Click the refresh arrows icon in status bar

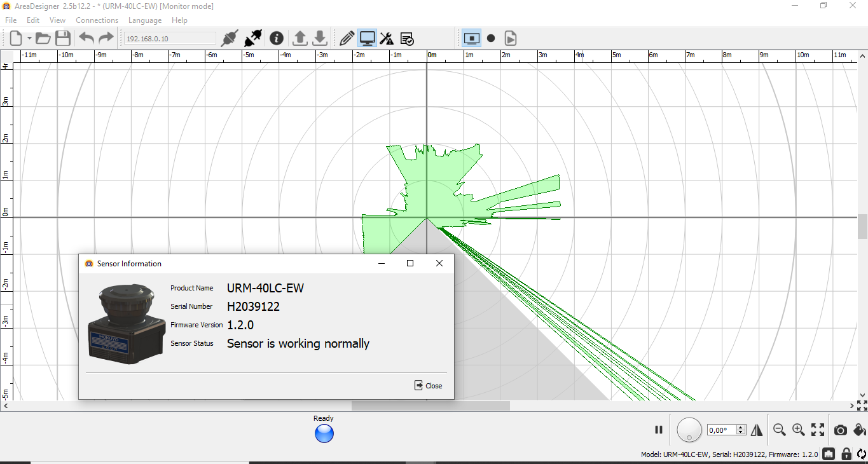pos(862,454)
